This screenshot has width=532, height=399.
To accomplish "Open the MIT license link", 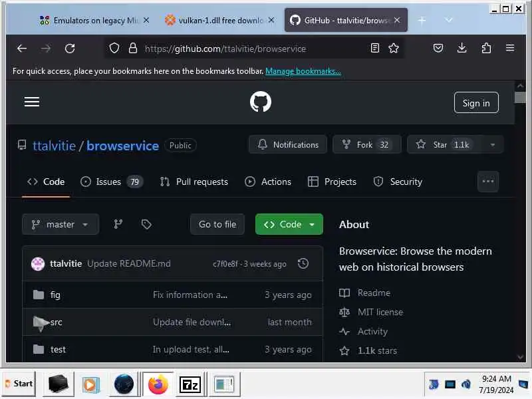I will pos(380,312).
